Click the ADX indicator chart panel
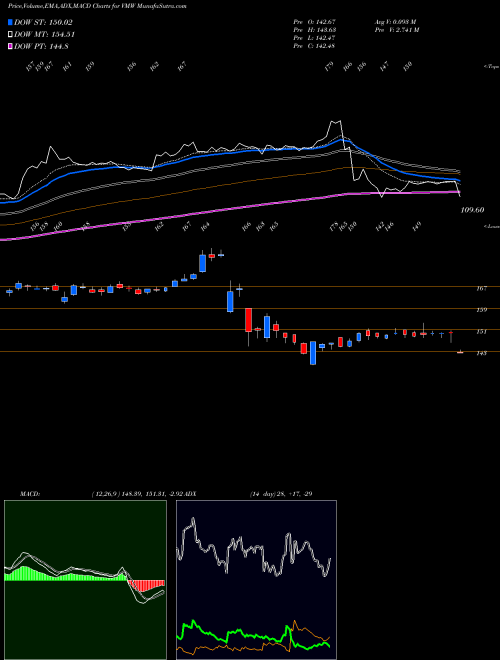The height and width of the screenshot is (660, 500). [256, 580]
